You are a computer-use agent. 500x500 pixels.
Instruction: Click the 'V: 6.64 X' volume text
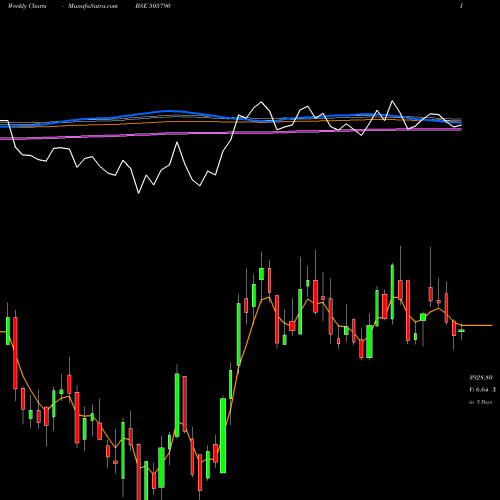pyautogui.click(x=482, y=389)
